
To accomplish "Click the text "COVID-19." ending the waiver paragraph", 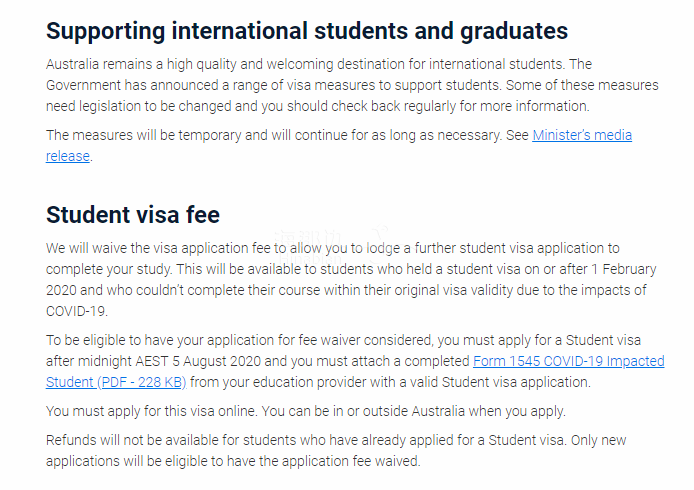I will click(x=77, y=312).
